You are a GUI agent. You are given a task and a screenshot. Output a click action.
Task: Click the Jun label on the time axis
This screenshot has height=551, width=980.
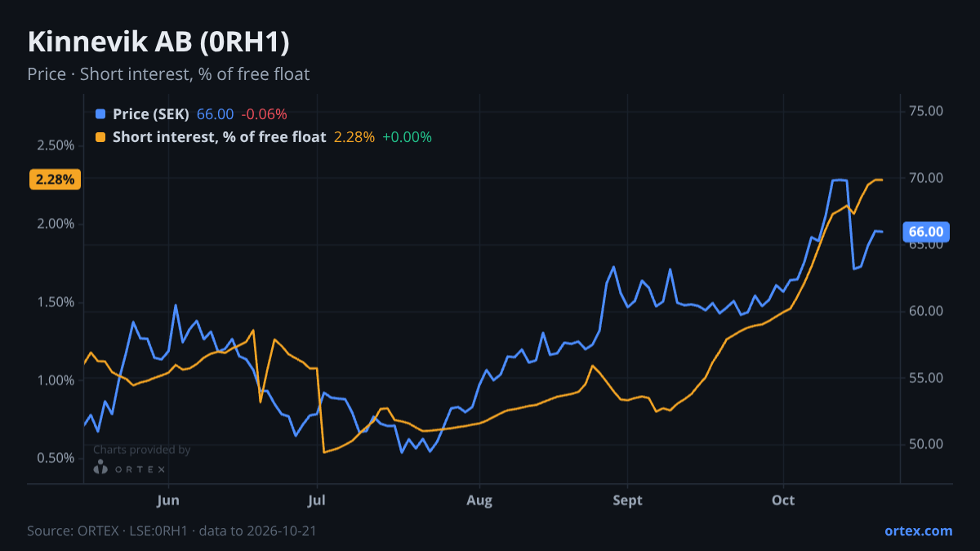click(167, 500)
